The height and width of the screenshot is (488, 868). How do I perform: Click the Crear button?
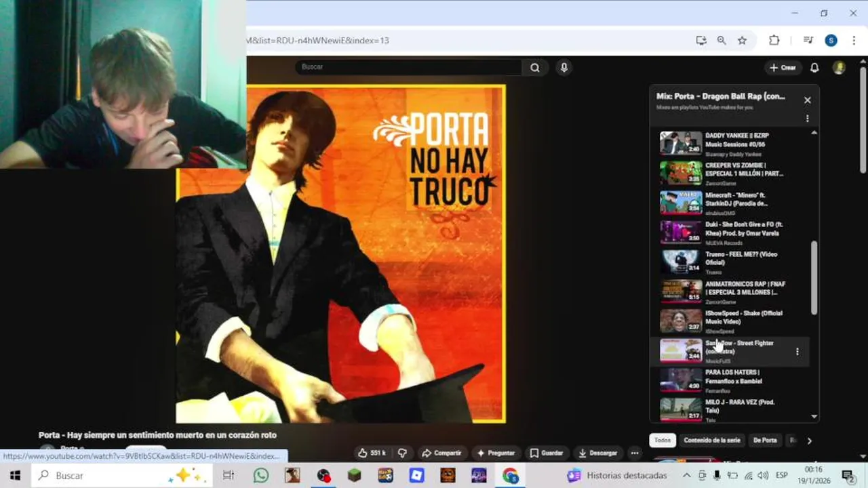(x=783, y=68)
